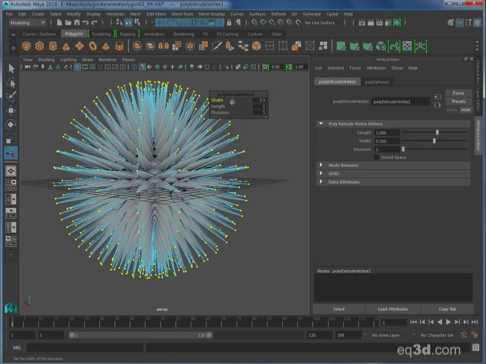The image size is (486, 364).
Task: Toggle the World Space checkbox
Action: (x=377, y=157)
